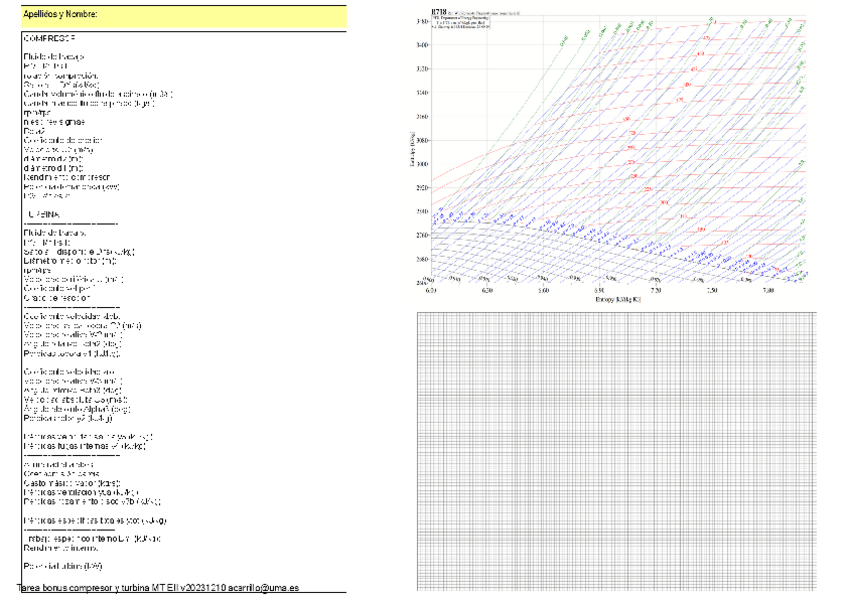848x599 pixels.
Task: Open the enthalpy-entropy steam chart image
Action: coord(615,150)
